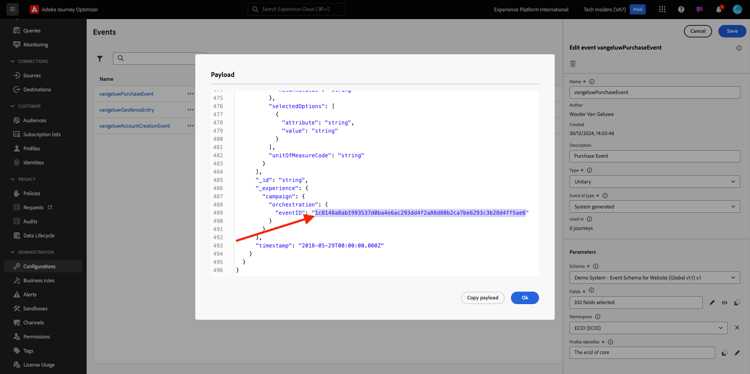Open more options for vangeluwGeofenceEntry row

click(190, 110)
